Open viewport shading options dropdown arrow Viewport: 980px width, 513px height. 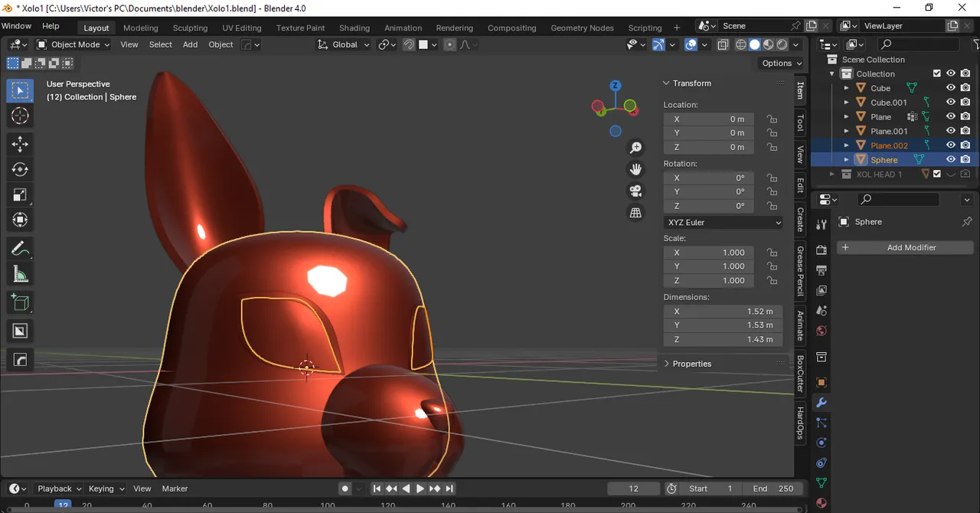(797, 44)
